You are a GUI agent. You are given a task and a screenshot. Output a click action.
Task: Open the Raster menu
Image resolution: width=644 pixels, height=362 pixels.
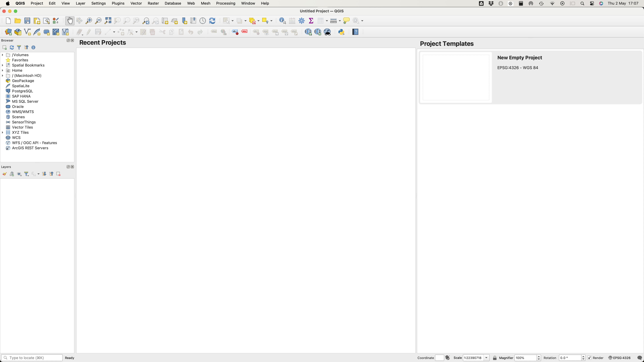pos(153,3)
